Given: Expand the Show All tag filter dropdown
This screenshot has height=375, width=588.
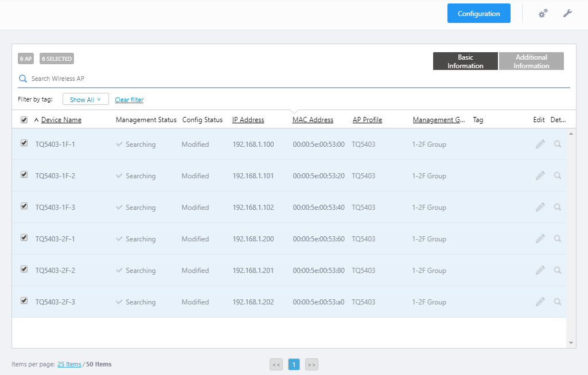Looking at the screenshot, I should [85, 99].
